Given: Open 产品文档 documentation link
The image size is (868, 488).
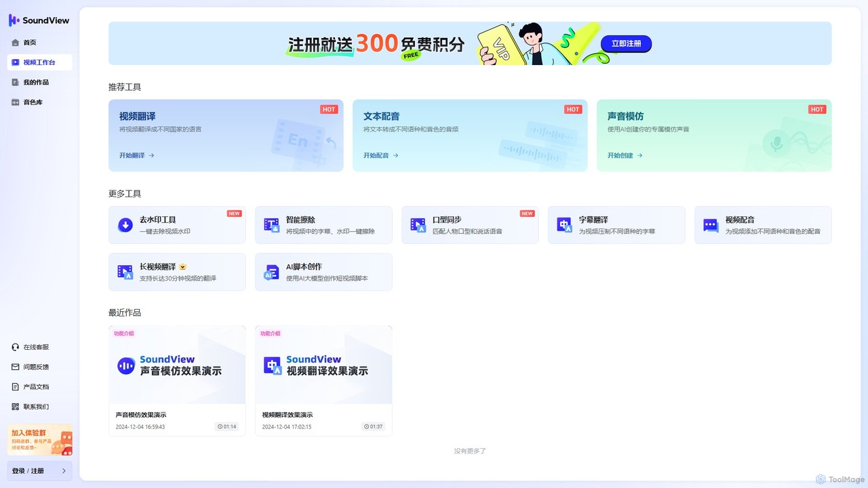Looking at the screenshot, I should [x=36, y=386].
